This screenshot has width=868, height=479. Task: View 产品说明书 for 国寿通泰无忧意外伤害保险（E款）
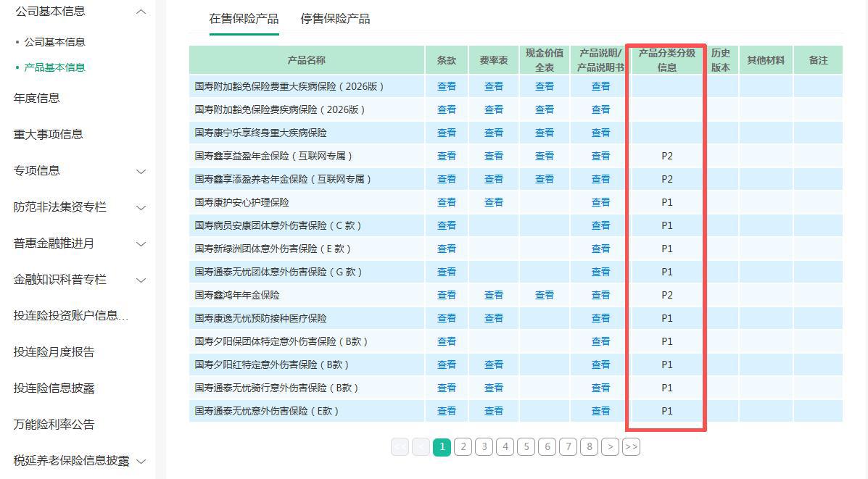click(x=600, y=411)
